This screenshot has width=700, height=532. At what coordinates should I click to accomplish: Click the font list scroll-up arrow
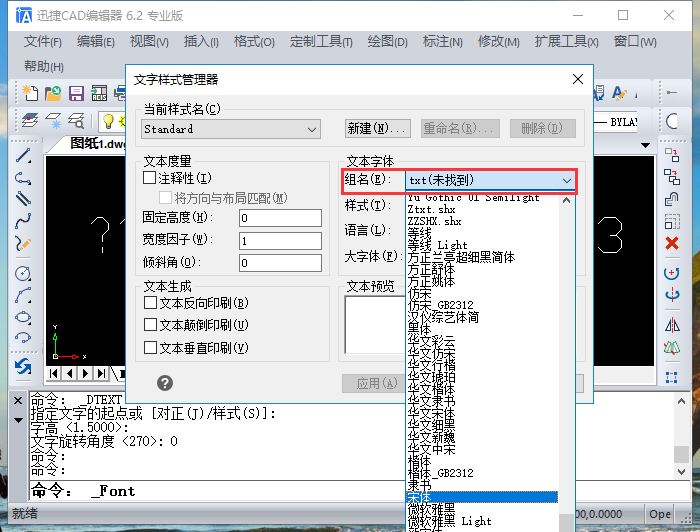point(567,201)
